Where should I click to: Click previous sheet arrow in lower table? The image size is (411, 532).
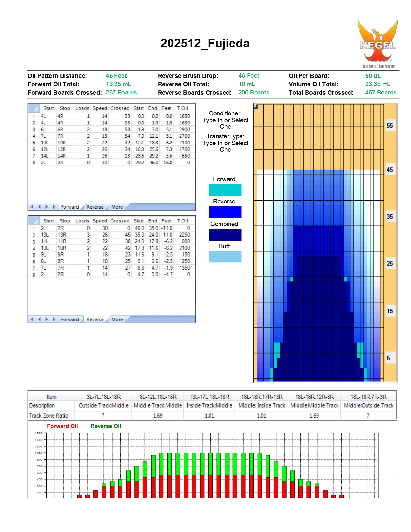pyautogui.click(x=39, y=319)
